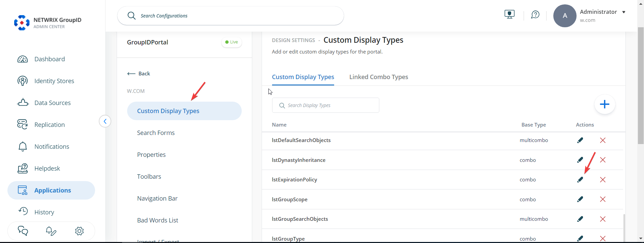Select the lstDefaultSearchObjects row name
The height and width of the screenshot is (243, 644).
(x=301, y=140)
